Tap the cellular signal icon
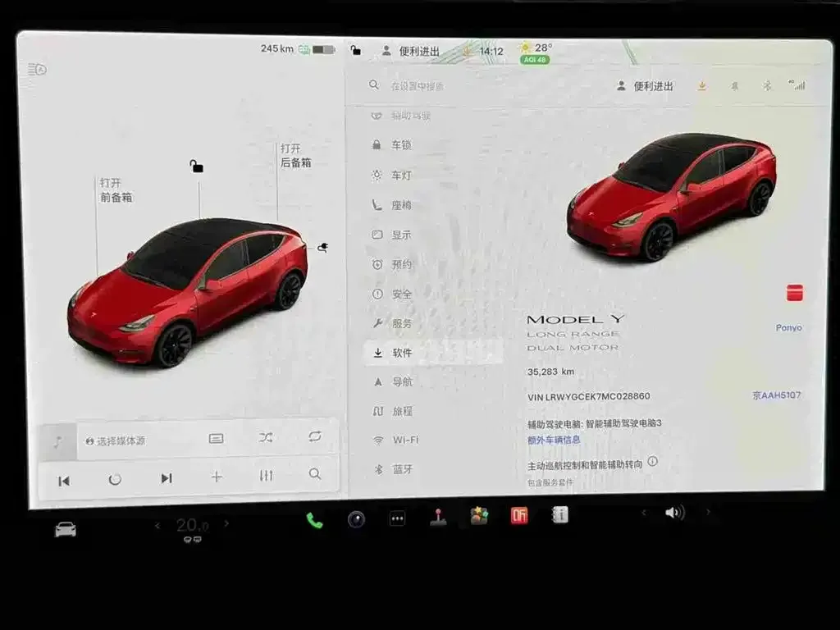Screen dimensions: 840x630 (x=797, y=84)
